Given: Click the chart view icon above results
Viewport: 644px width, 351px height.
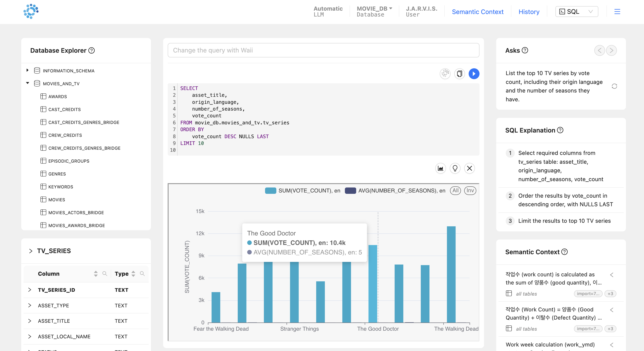Looking at the screenshot, I should (x=440, y=168).
